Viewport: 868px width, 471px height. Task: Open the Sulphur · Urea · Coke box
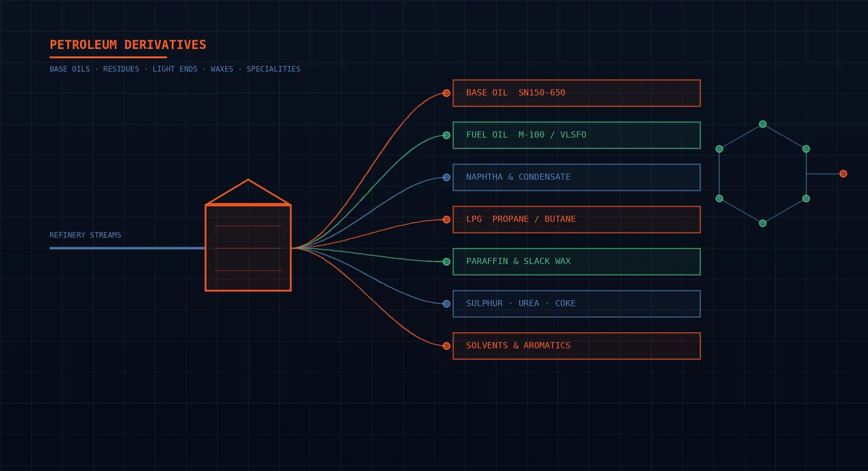coord(577,304)
